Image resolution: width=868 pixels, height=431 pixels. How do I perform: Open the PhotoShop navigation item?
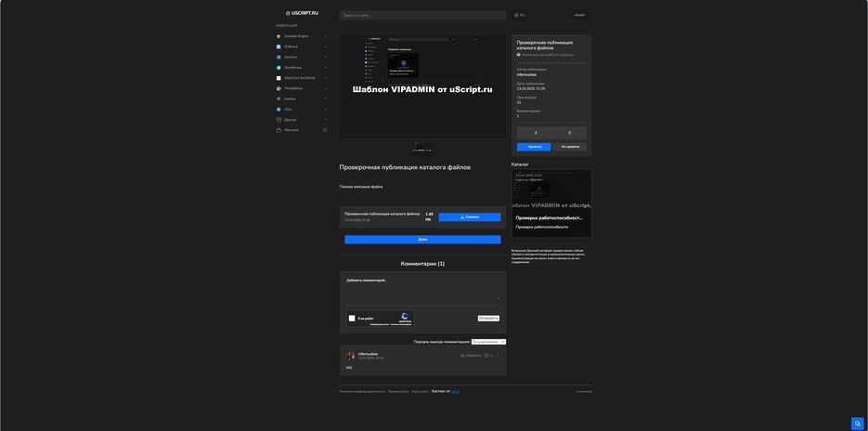point(293,88)
